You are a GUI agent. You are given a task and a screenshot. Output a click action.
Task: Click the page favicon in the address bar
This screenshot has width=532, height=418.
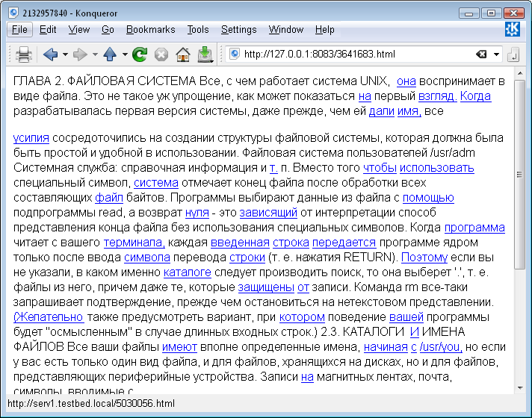[x=235, y=54]
